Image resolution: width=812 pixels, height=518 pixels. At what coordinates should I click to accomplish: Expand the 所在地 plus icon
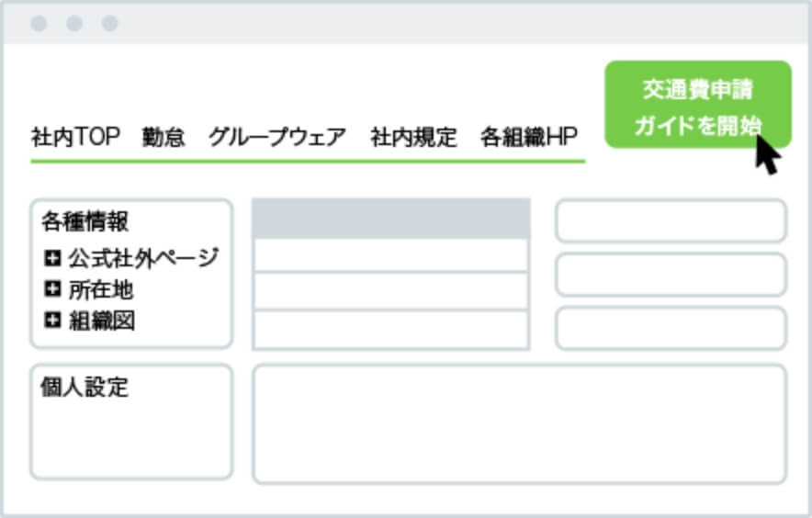[52, 288]
